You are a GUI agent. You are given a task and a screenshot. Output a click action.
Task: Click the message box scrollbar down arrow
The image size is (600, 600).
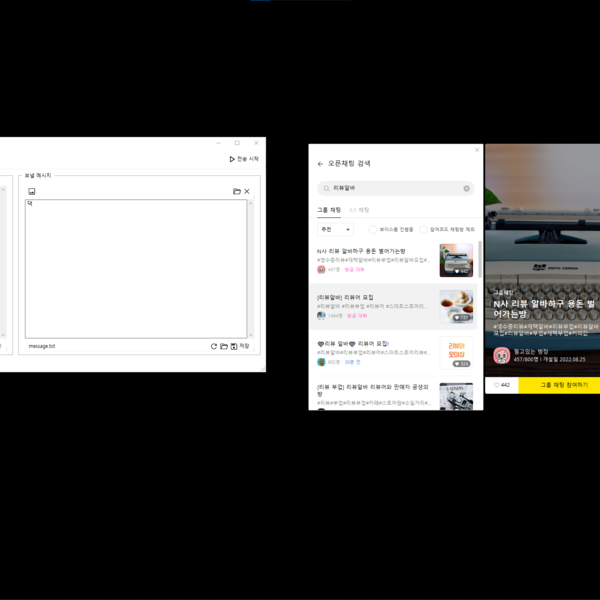pyautogui.click(x=251, y=335)
